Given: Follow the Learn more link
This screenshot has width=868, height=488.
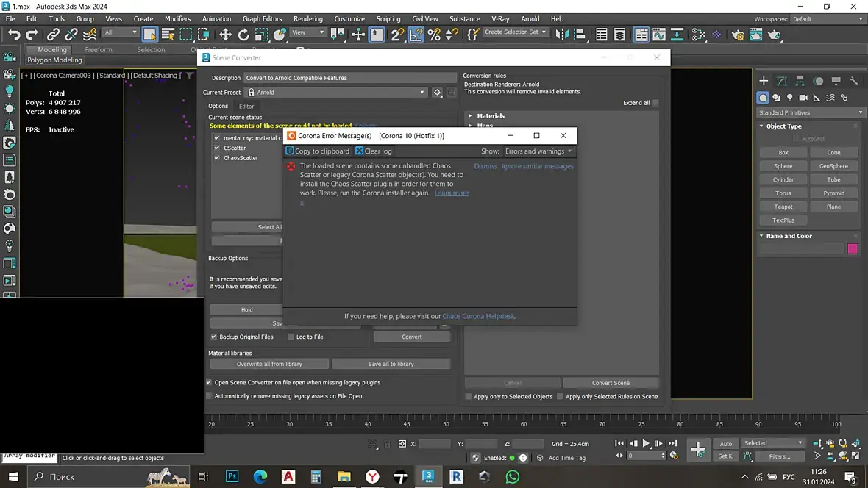Looking at the screenshot, I should [451, 193].
